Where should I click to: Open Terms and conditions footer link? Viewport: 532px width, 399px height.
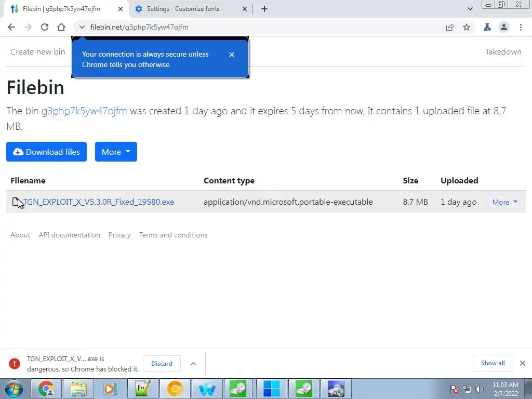173,235
